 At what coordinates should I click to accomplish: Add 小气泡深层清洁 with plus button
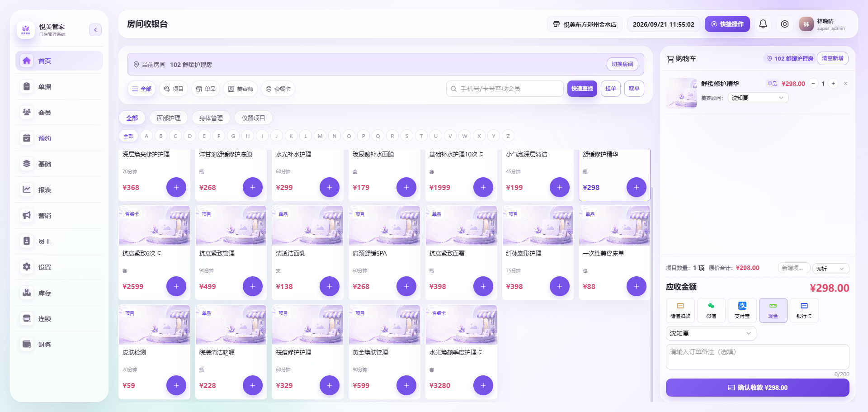click(560, 187)
